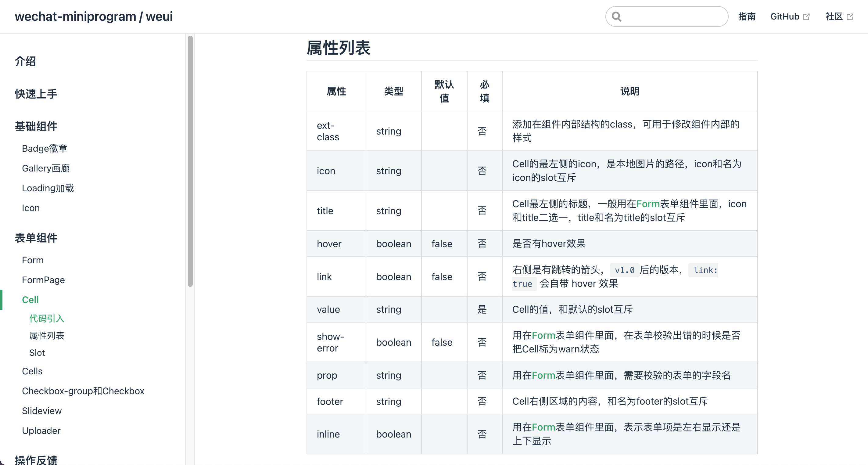Screen dimensions: 868x465
Task: Open the Gallery画廊 docs
Action: (x=46, y=168)
